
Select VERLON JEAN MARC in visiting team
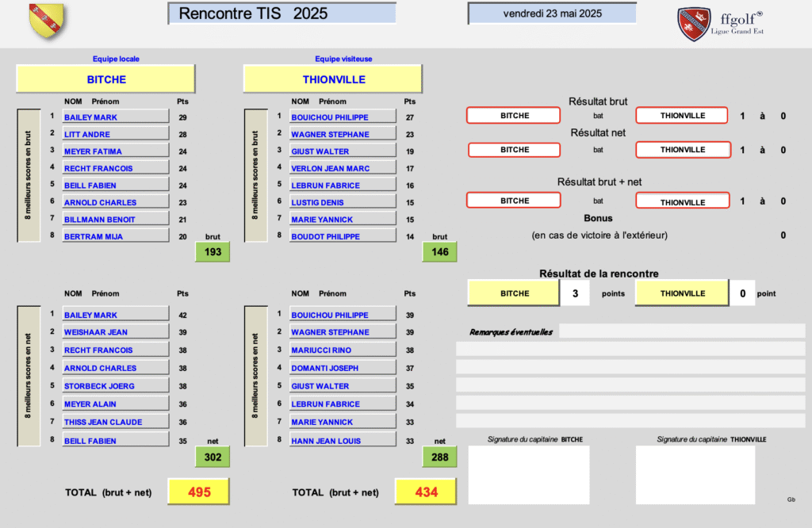pyautogui.click(x=342, y=168)
